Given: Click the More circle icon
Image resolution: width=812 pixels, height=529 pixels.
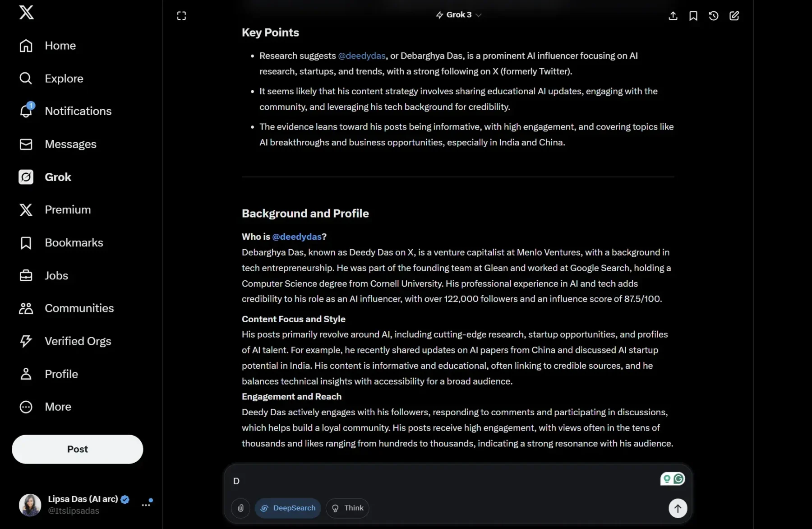Looking at the screenshot, I should 26,407.
